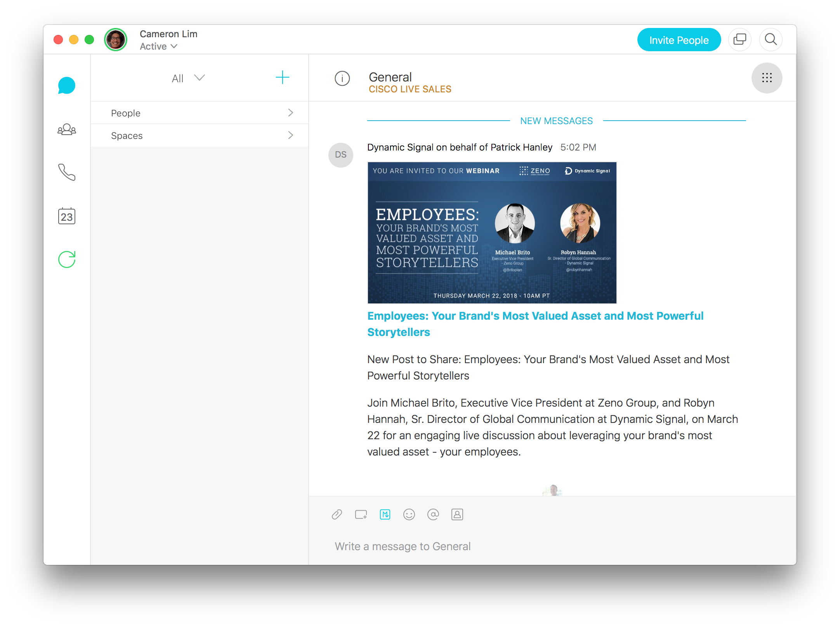Open the Teams icon in sidebar
The height and width of the screenshot is (627, 840).
(66, 129)
